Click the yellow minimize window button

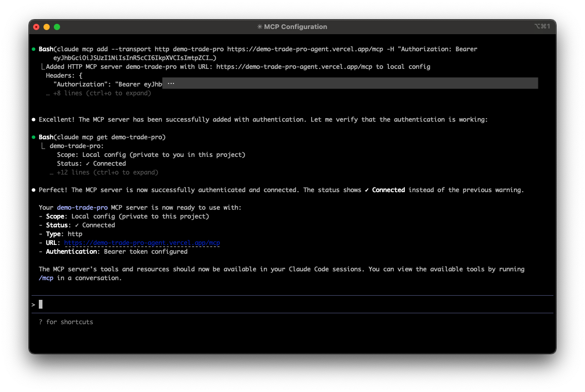click(47, 27)
